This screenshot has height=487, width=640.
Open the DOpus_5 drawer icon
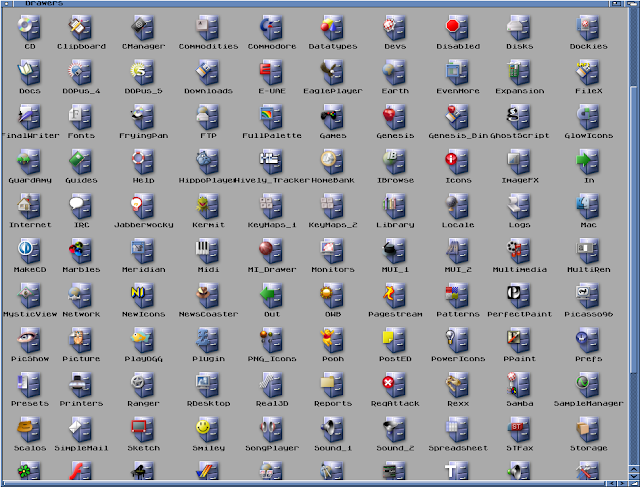pyautogui.click(x=143, y=72)
